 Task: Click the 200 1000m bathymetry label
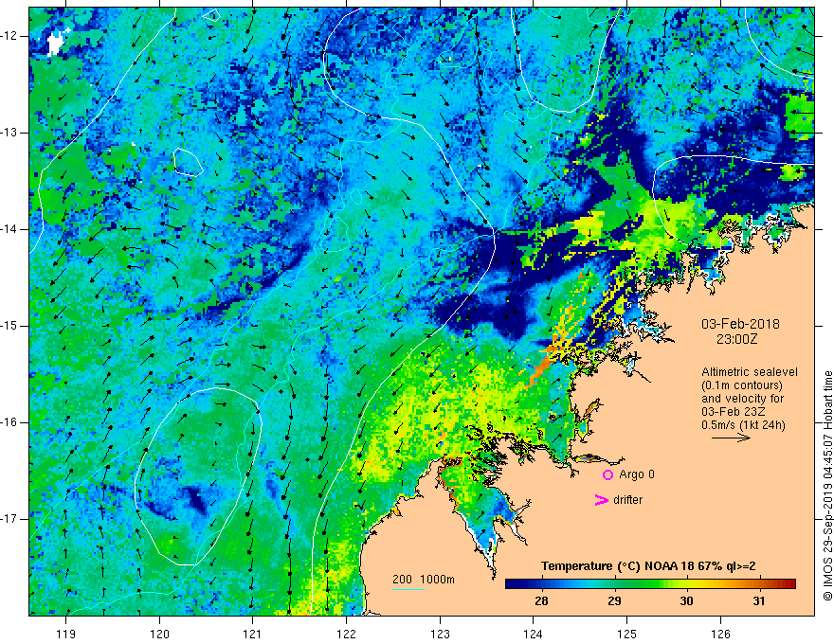click(424, 580)
